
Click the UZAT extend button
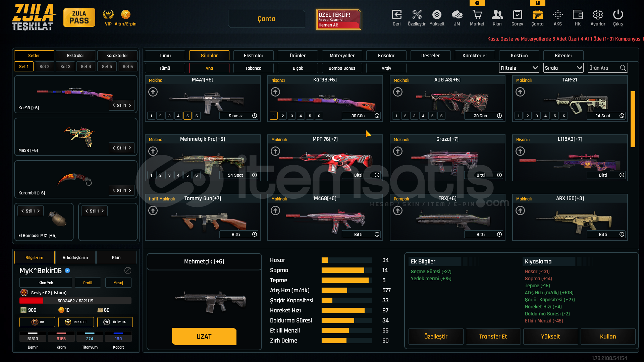pos(204,337)
